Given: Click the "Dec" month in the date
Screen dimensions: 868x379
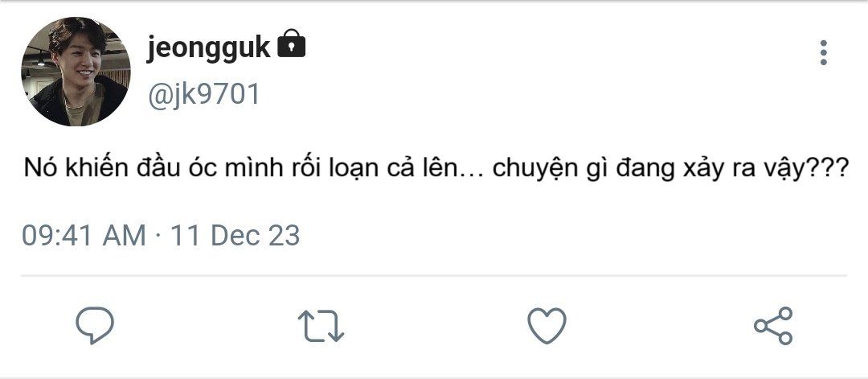Looking at the screenshot, I should pyautogui.click(x=231, y=236).
